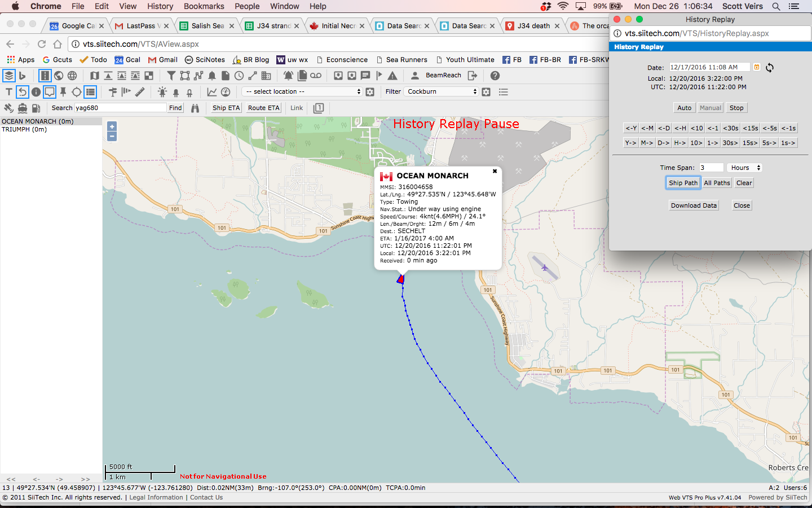Viewport: 812px width, 508px height.
Task: Toggle the speech bubble label icon
Action: (x=50, y=92)
